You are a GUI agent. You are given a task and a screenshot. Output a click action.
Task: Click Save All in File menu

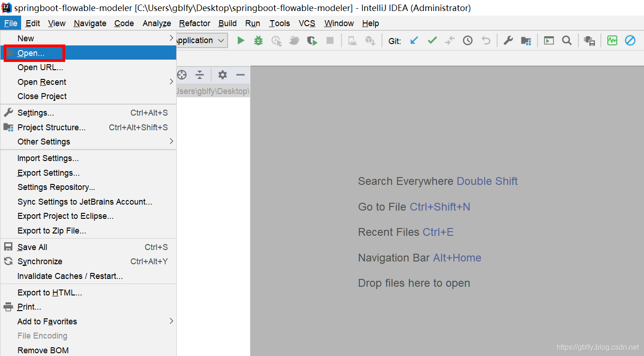coord(89,247)
